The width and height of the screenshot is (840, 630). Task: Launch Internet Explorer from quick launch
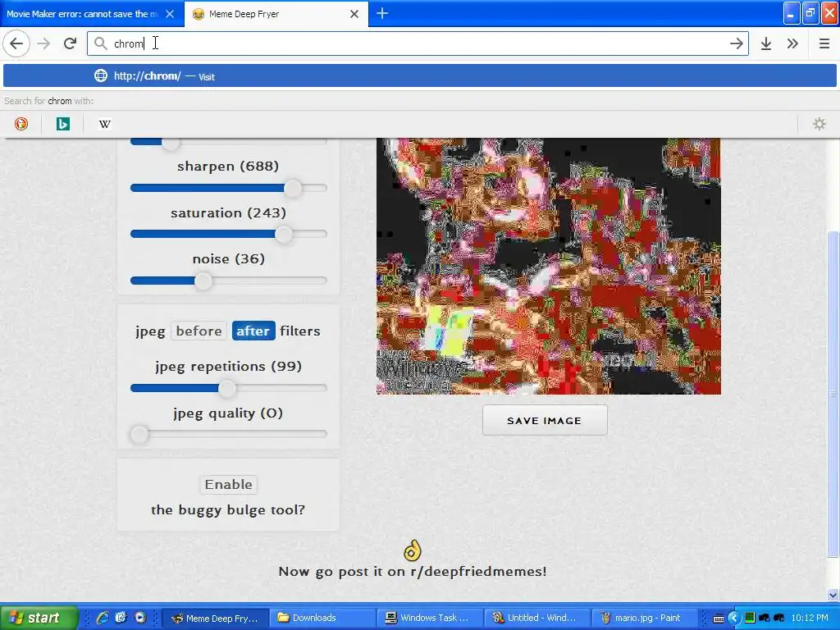[102, 618]
